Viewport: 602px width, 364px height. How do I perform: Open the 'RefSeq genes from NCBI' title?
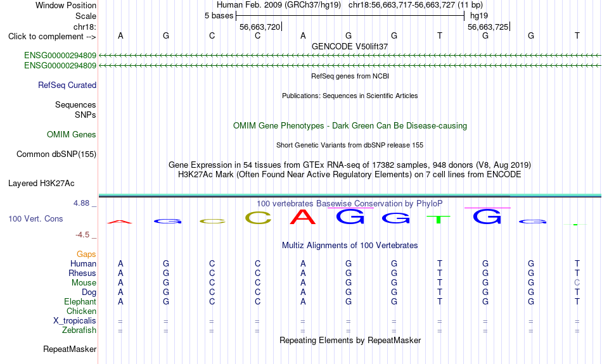[x=350, y=76]
